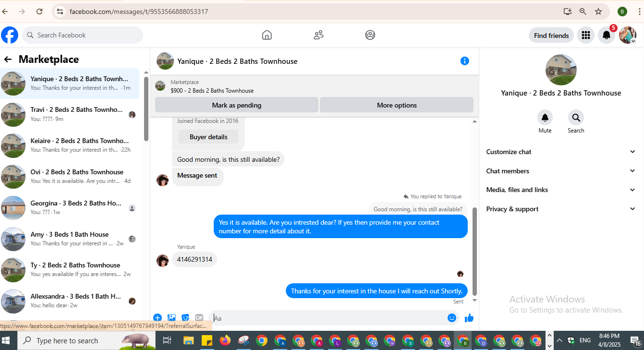644x350 pixels.
Task: Open Amy 3 Beds 1 Bath House conversation
Action: (70, 239)
